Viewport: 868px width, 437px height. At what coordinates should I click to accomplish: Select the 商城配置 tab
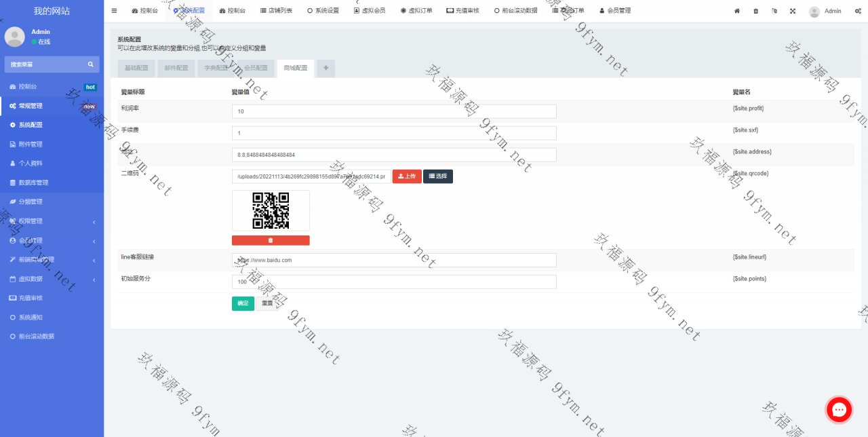click(x=296, y=68)
